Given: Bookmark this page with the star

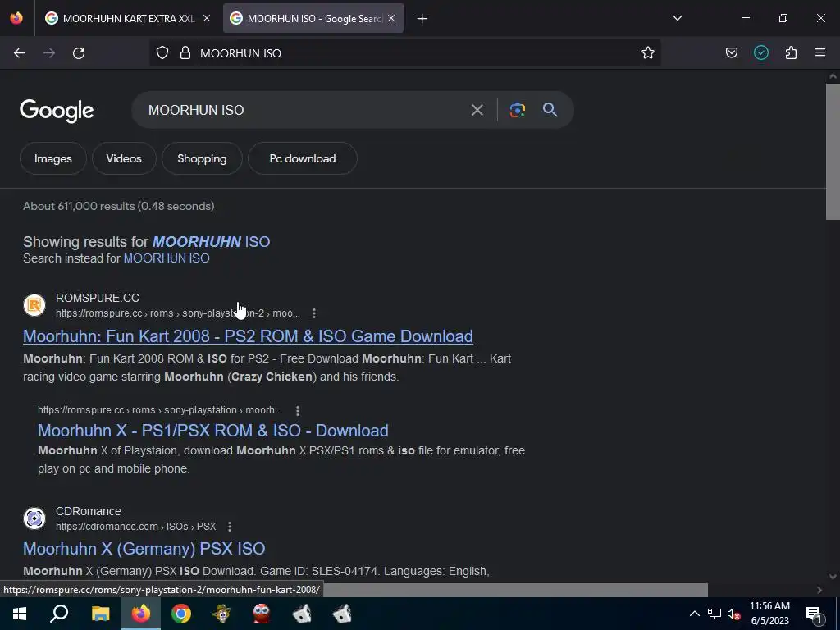Looking at the screenshot, I should click(x=648, y=52).
